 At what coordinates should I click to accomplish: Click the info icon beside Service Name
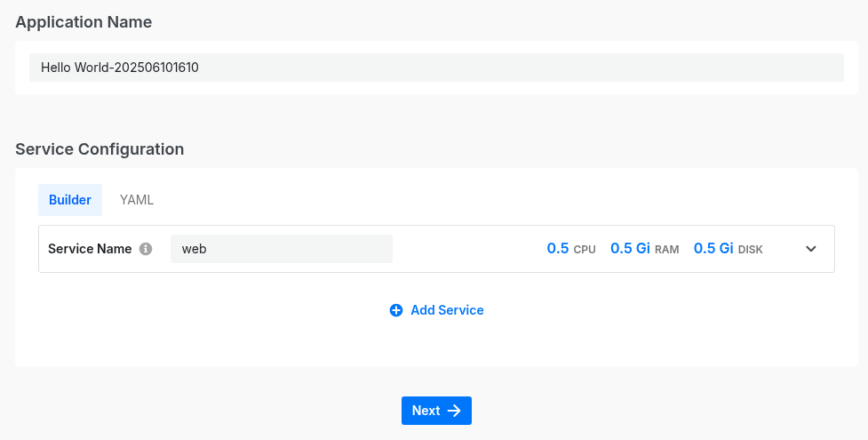tap(146, 249)
